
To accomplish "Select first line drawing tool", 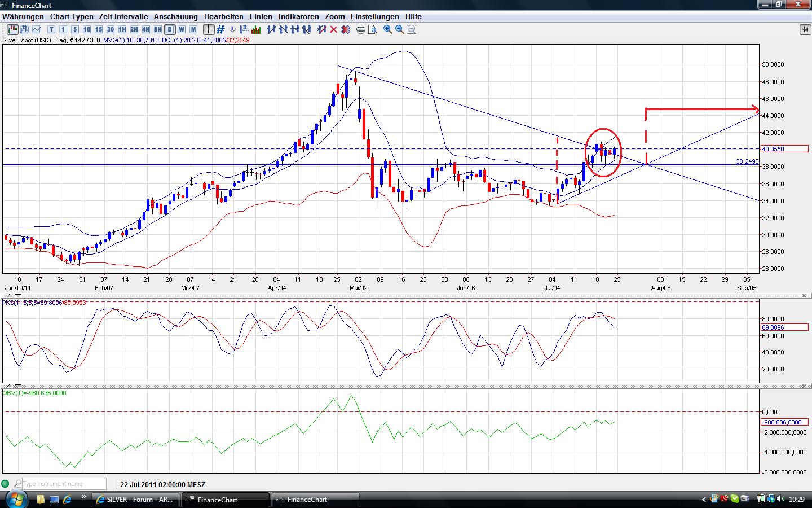I will coord(271,29).
